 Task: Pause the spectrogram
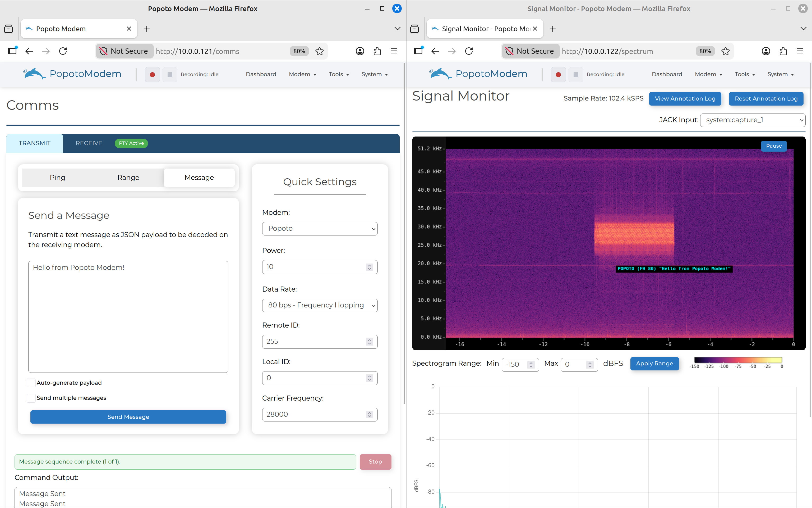tap(774, 146)
